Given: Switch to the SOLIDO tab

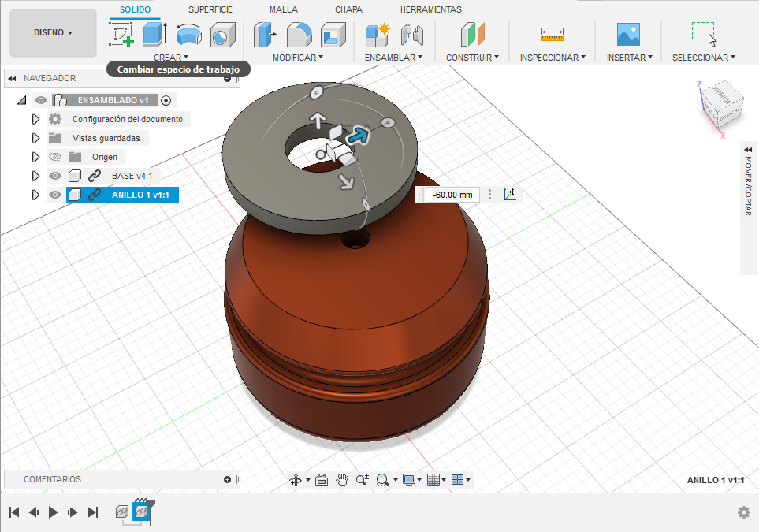Looking at the screenshot, I should pyautogui.click(x=135, y=9).
